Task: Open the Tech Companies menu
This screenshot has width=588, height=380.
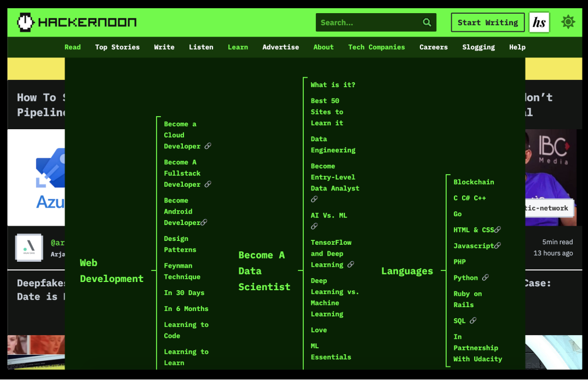Action: pos(376,47)
